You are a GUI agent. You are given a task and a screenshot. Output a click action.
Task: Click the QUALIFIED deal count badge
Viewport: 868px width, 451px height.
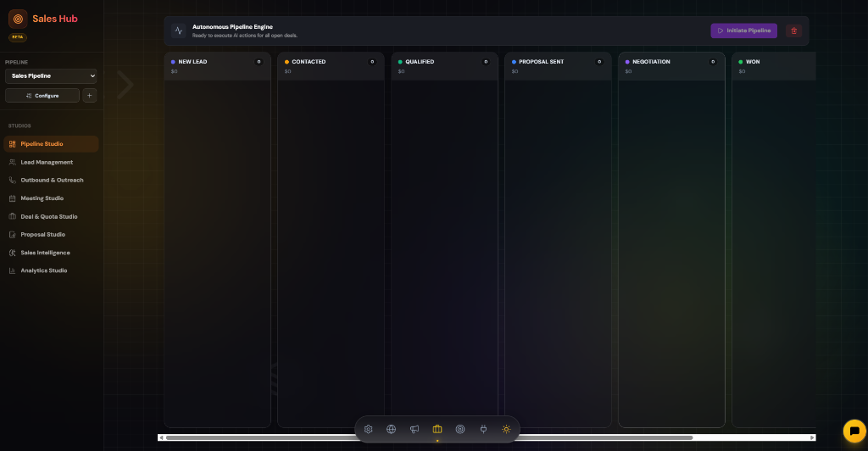pos(486,62)
